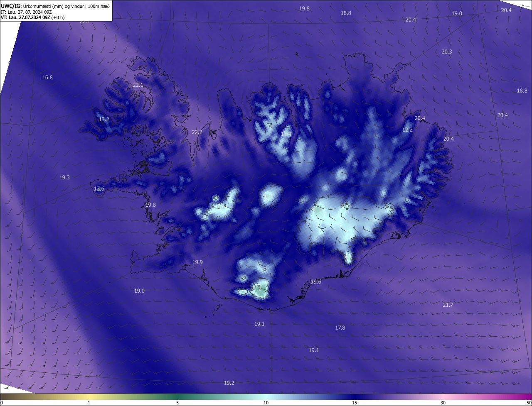Image resolution: width=532 pixels, height=406 pixels.
Task: Click the 12.2 value in northeast Iceland
Action: pos(407,130)
